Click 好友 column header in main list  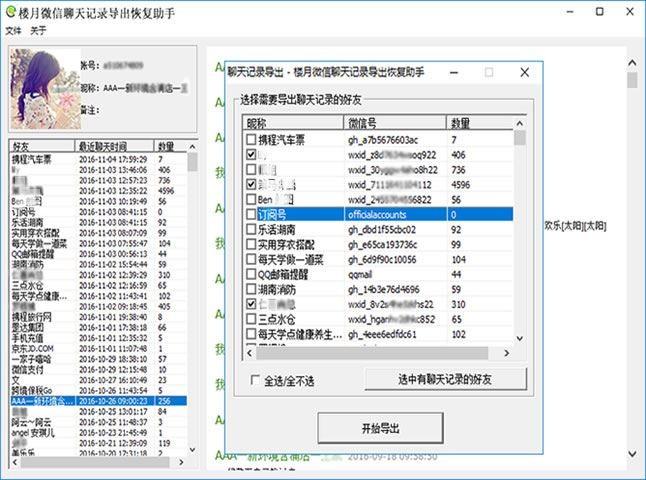pos(42,146)
